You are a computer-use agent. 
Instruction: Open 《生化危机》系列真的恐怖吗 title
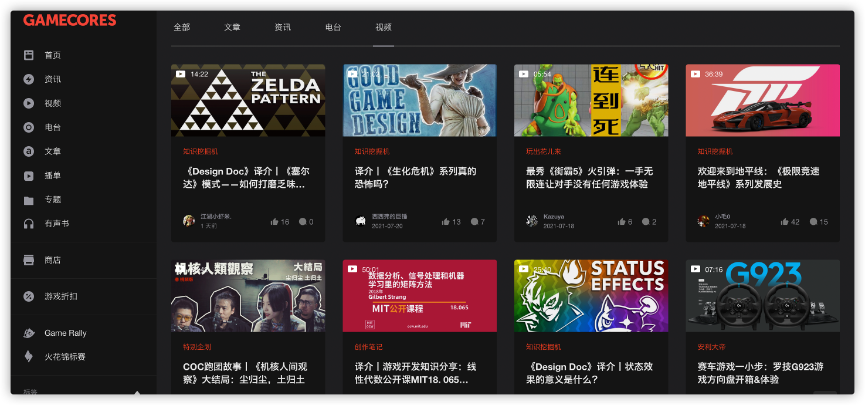(415, 178)
